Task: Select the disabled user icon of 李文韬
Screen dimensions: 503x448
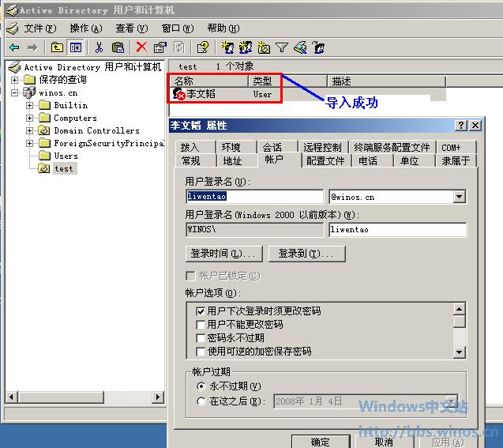Action: pos(178,94)
